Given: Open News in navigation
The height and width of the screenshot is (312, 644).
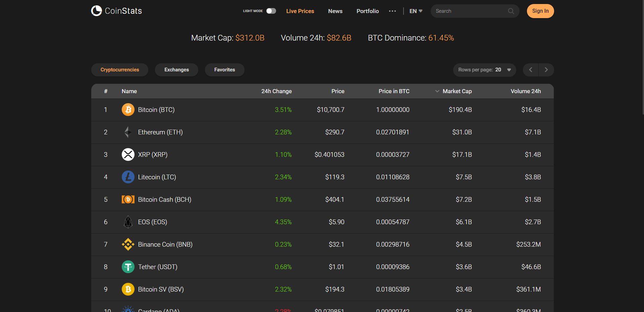Looking at the screenshot, I should point(335,11).
